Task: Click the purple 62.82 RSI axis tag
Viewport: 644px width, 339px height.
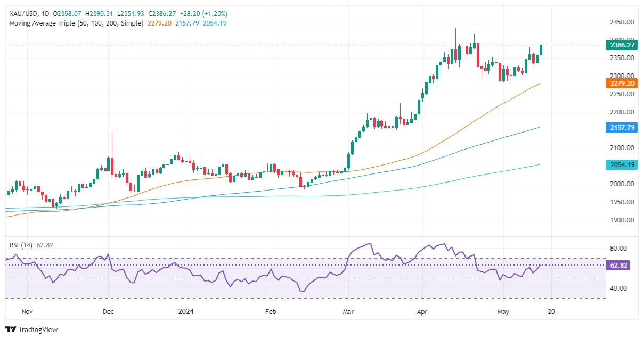Action: tap(618, 265)
